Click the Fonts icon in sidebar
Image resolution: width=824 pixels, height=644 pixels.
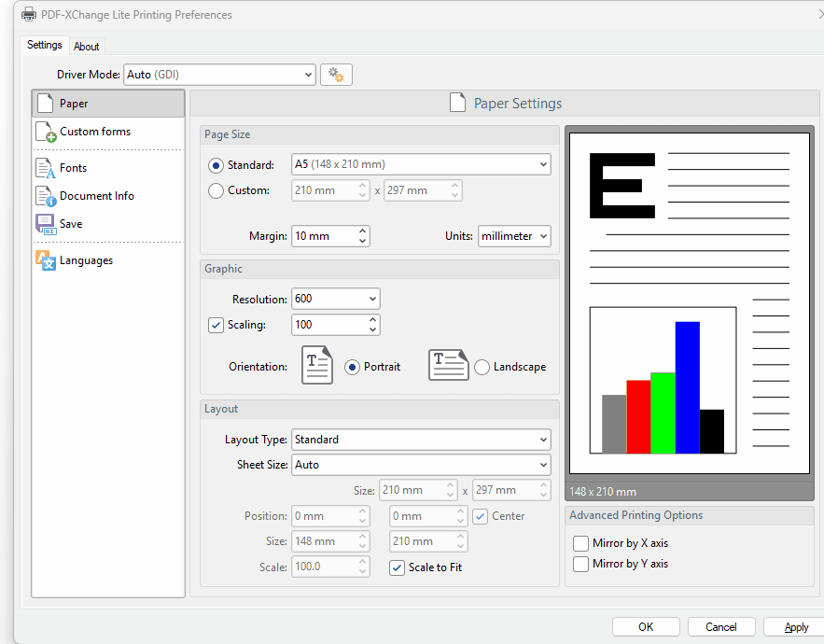(46, 168)
